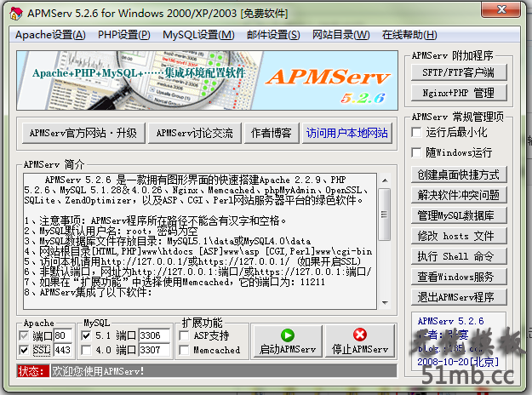Open the 在线帮助(H) menu
The image size is (532, 395).
pyautogui.click(x=409, y=35)
